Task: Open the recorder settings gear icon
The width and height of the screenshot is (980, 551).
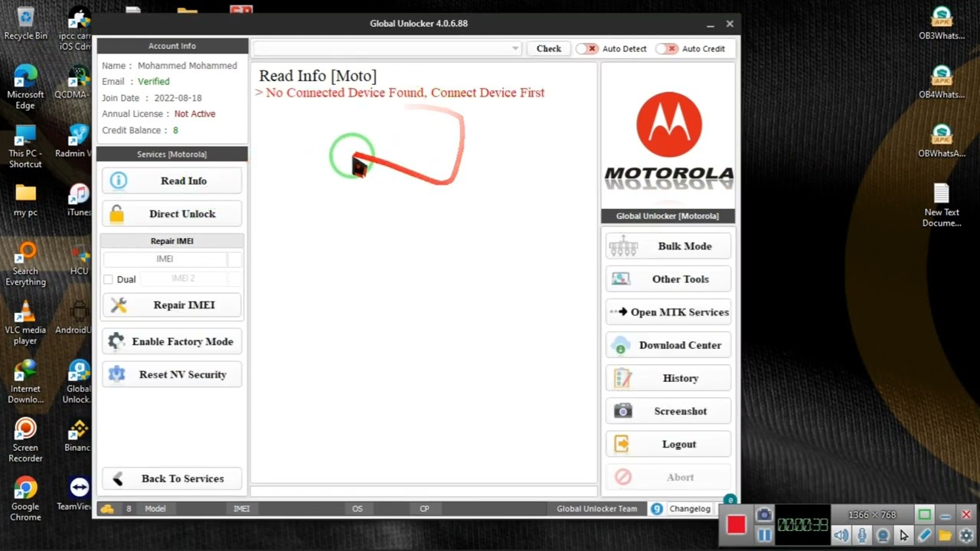Action: coord(965,536)
